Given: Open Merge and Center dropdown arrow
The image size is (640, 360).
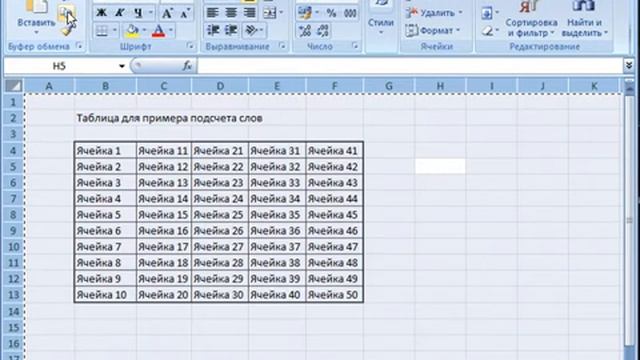Looking at the screenshot, I should [281, 13].
